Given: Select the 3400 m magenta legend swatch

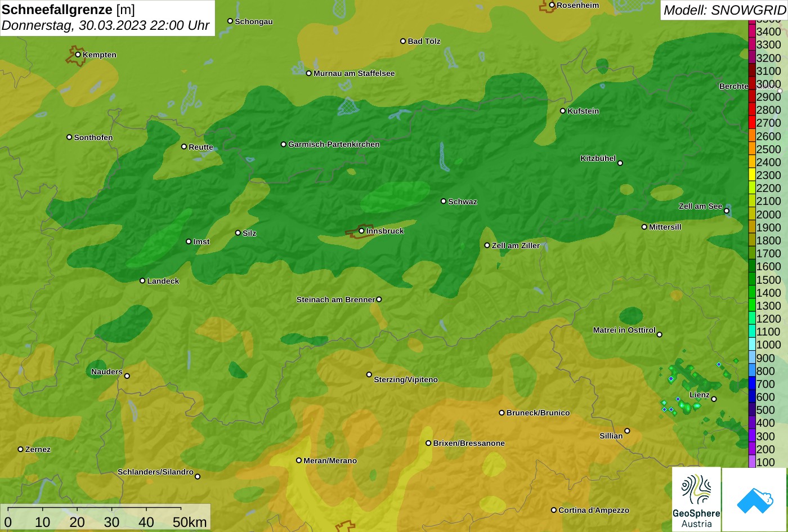Looking at the screenshot, I should tap(752, 32).
